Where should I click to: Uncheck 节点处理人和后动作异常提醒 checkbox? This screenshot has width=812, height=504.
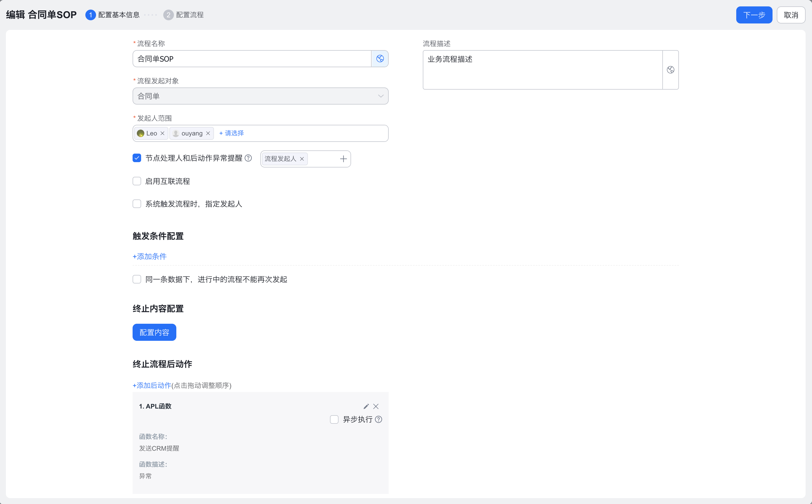point(137,158)
